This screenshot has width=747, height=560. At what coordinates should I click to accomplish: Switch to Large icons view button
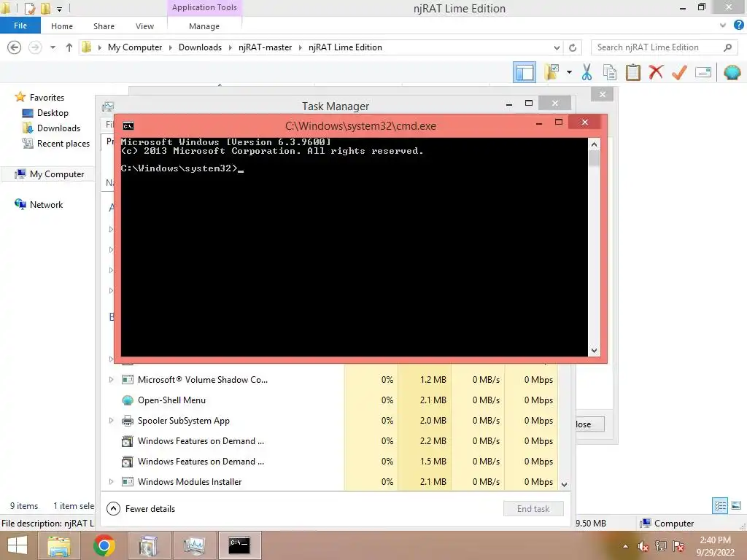tap(736, 505)
